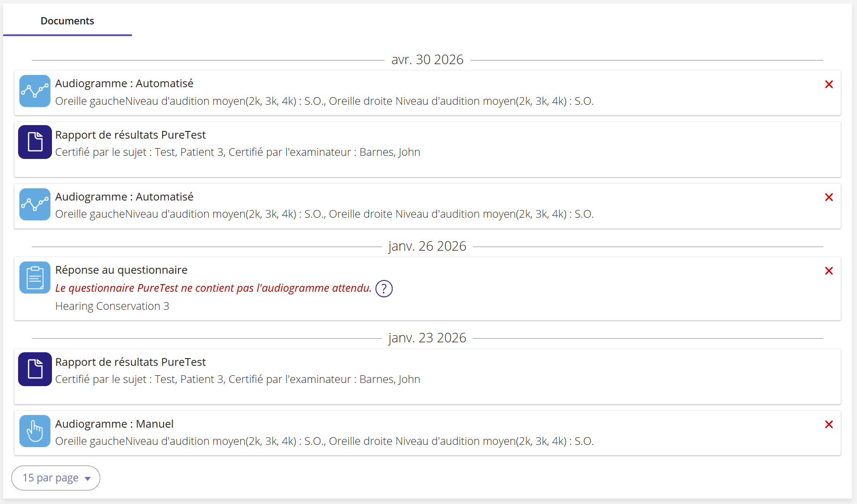
Task: Remove the Réponse au questionnaire entry
Action: tap(829, 271)
